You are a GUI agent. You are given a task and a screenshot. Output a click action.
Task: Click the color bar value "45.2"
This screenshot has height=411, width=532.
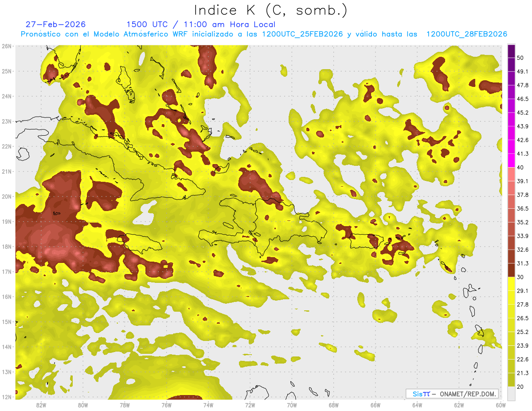pyautogui.click(x=523, y=113)
